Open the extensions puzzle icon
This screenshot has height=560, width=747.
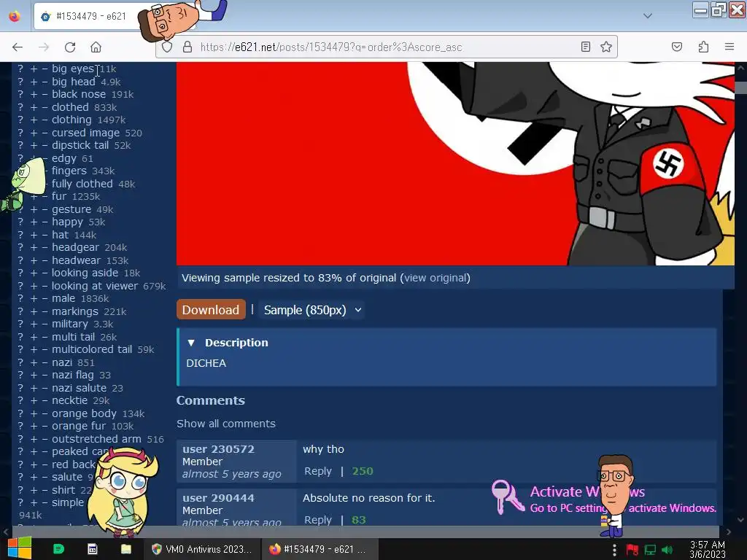(x=703, y=47)
